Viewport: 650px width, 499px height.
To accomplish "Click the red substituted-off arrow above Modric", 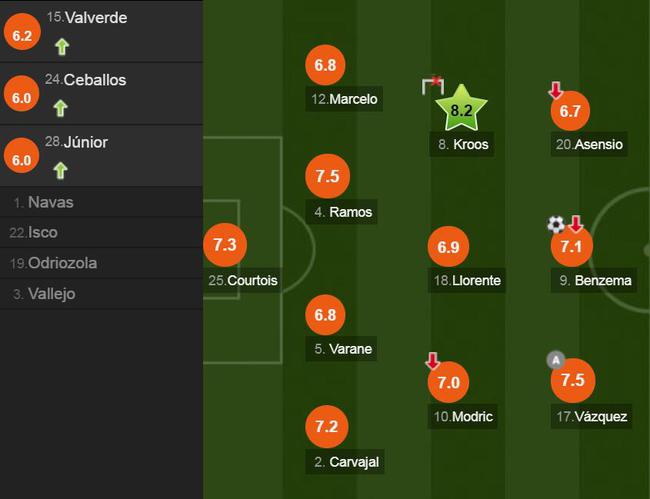I will (432, 361).
